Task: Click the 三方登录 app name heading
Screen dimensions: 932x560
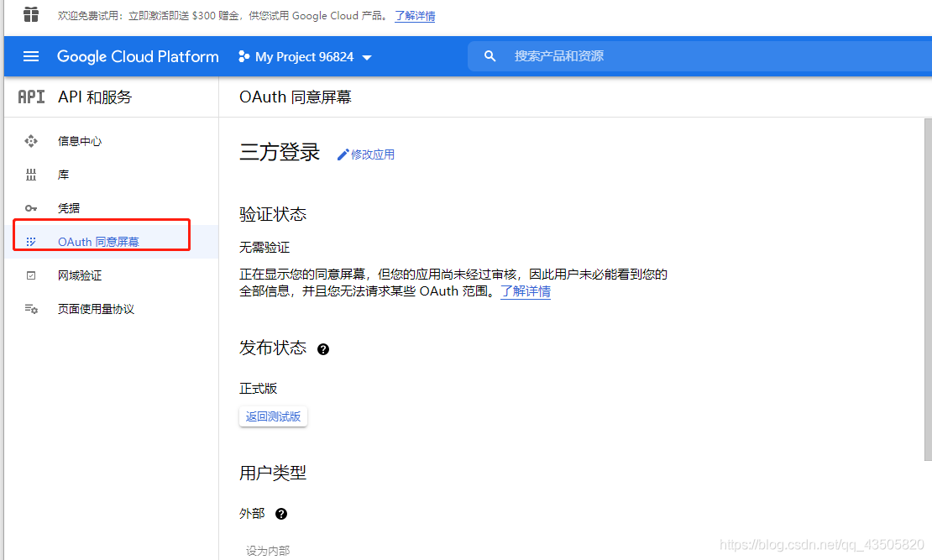Action: (280, 152)
